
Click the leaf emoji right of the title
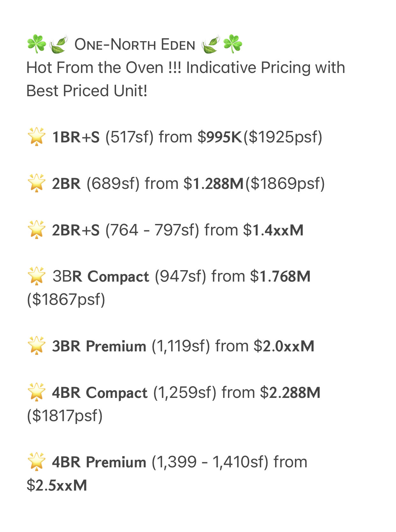click(x=211, y=44)
